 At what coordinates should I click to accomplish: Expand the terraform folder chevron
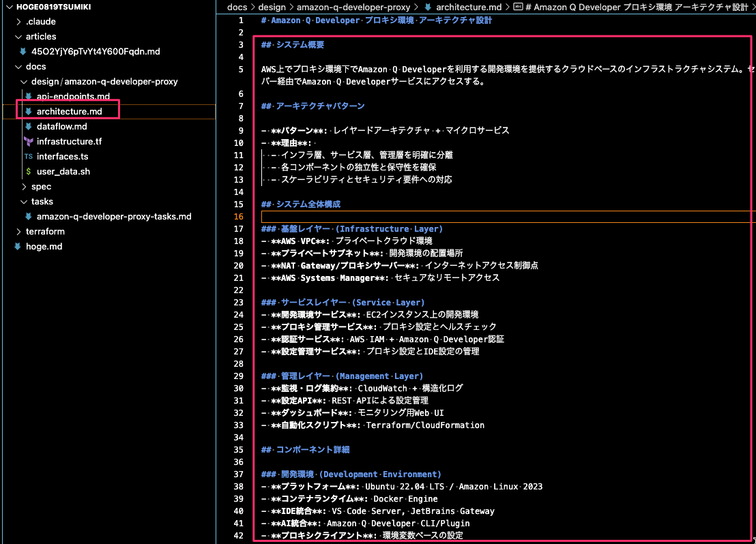tap(18, 232)
